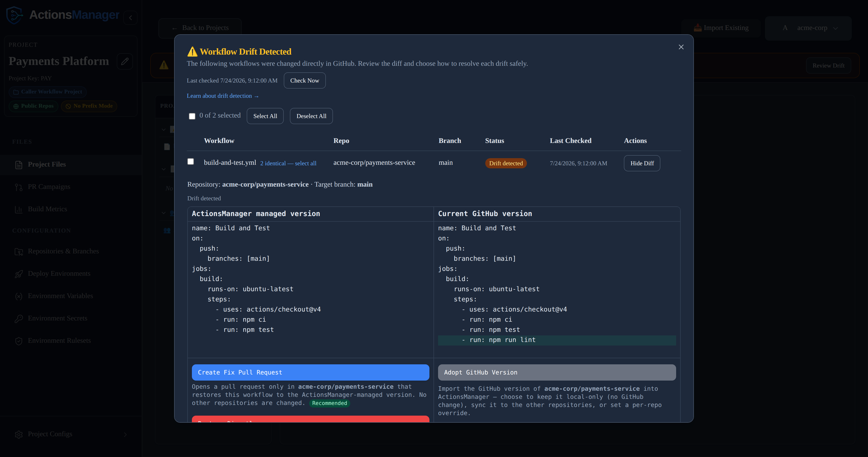Image resolution: width=868 pixels, height=457 pixels.
Task: Click the Environment Secrets key icon
Action: (x=19, y=319)
